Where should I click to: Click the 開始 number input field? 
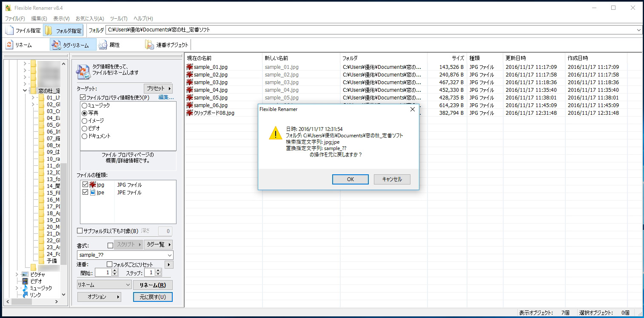103,273
